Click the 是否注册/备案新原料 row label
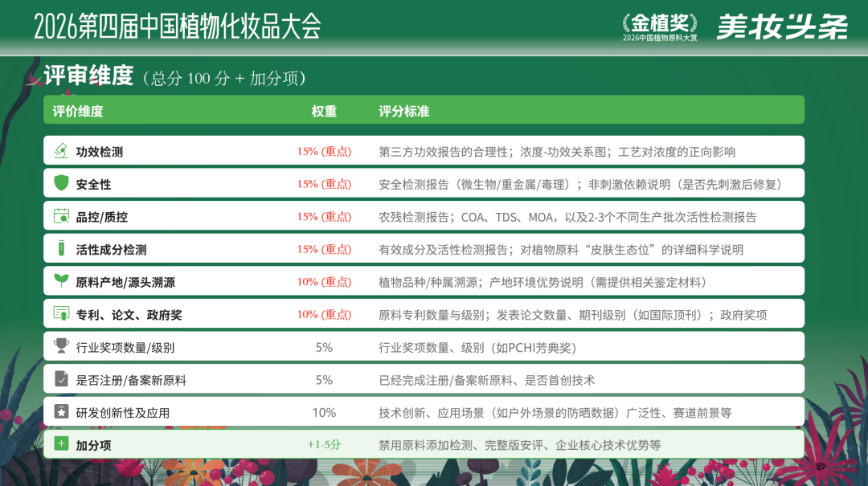 tap(131, 380)
